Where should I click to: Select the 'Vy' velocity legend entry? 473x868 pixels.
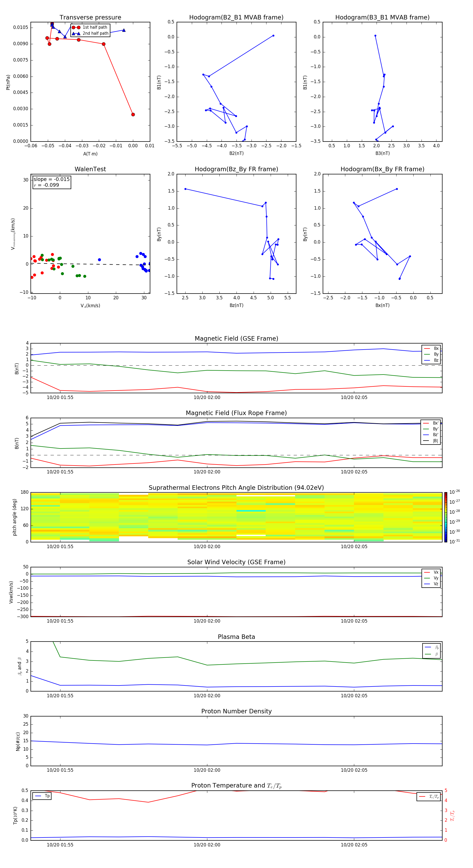pos(431,578)
